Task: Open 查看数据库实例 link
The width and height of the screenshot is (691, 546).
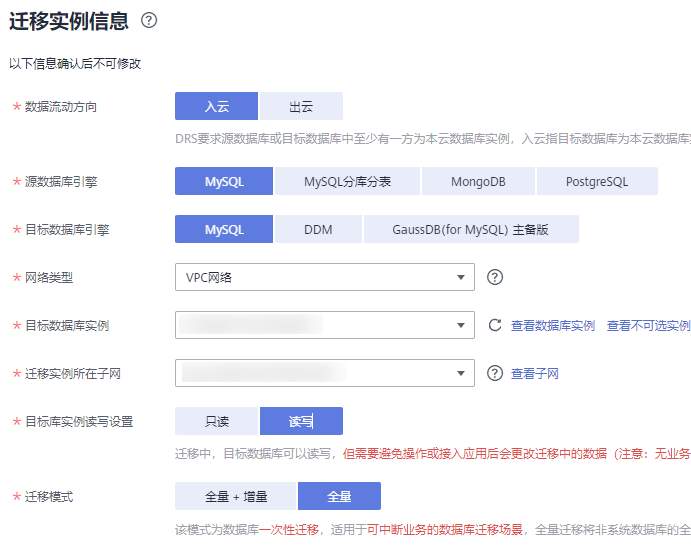Action: point(553,326)
